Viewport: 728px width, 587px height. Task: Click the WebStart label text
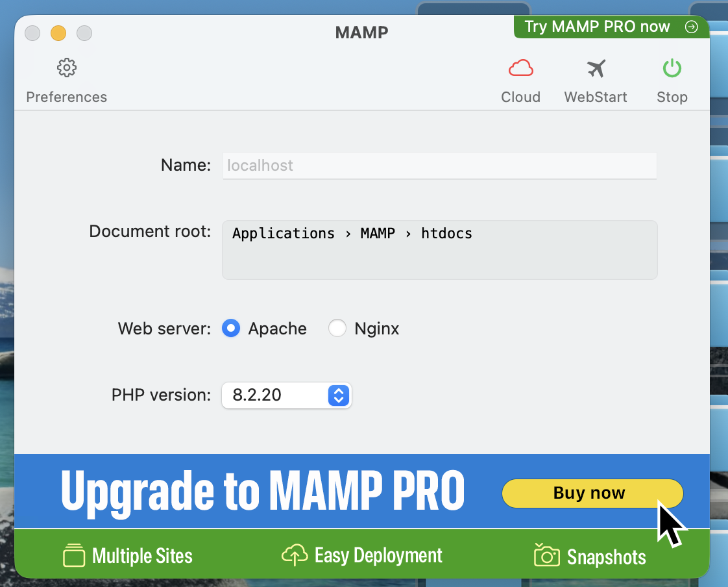pos(596,97)
